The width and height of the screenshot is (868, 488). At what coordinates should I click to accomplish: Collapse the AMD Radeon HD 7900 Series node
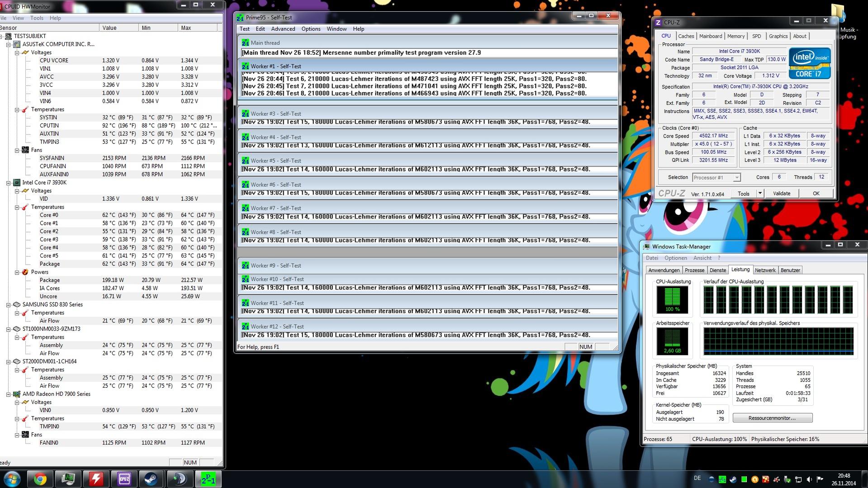tap(9, 394)
